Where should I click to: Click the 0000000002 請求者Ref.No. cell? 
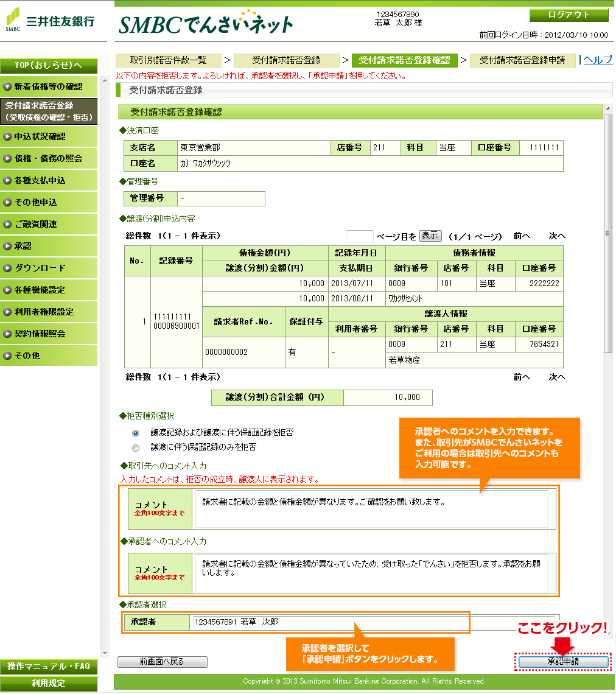coord(244,352)
